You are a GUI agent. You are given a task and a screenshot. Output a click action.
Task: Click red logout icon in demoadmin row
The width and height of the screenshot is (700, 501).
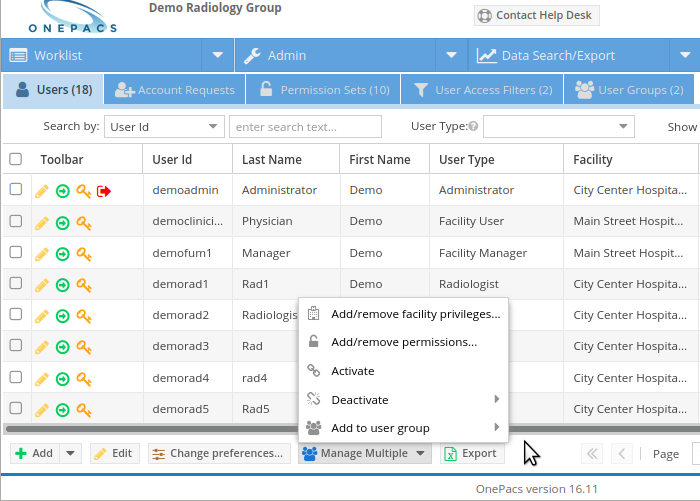[x=104, y=192]
